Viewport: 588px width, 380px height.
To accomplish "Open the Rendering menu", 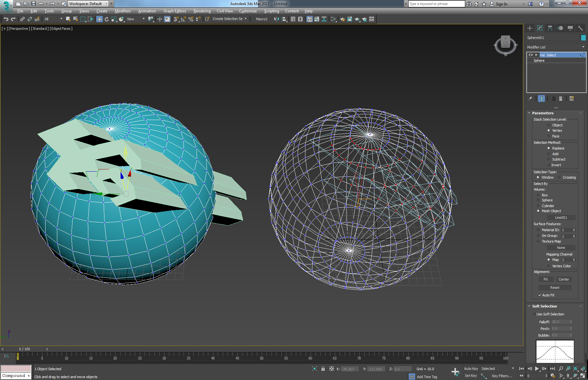I will coord(202,11).
